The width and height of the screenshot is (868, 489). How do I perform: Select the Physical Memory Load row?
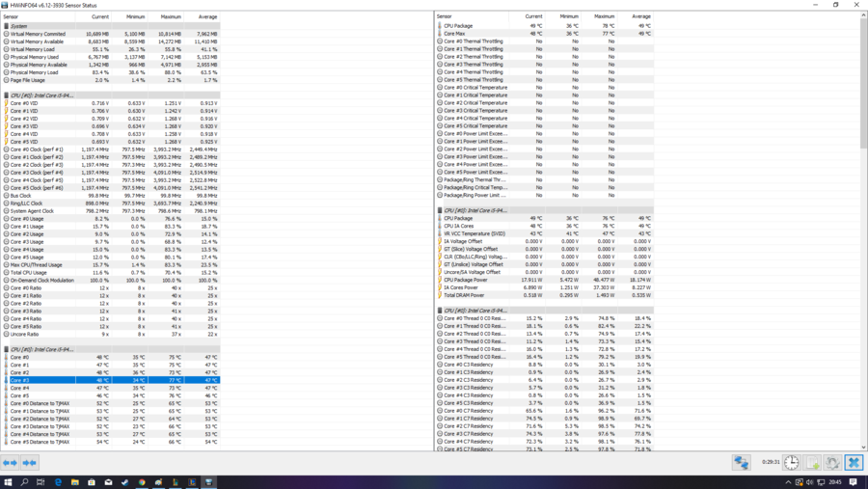(111, 72)
